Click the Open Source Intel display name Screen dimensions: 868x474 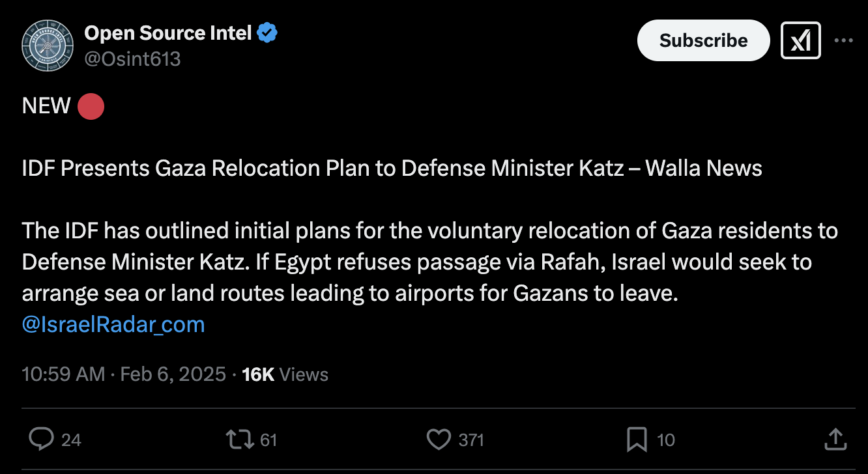click(167, 33)
